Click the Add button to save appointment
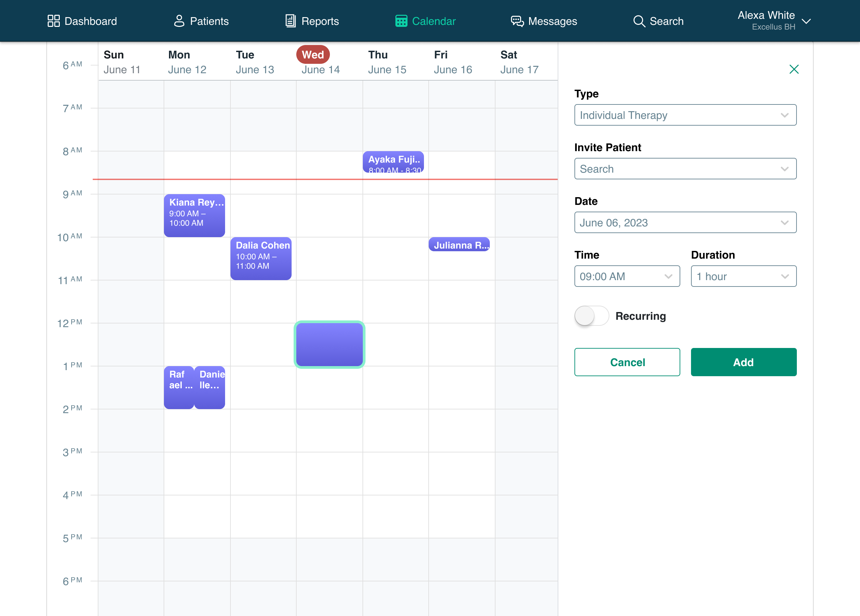 click(x=743, y=361)
